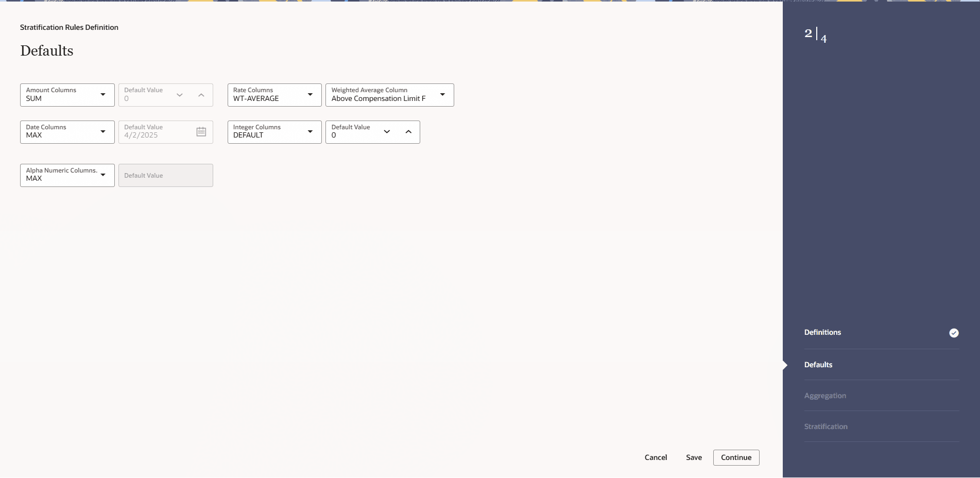Image resolution: width=980 pixels, height=478 pixels.
Task: Click the Save button
Action: point(694,457)
